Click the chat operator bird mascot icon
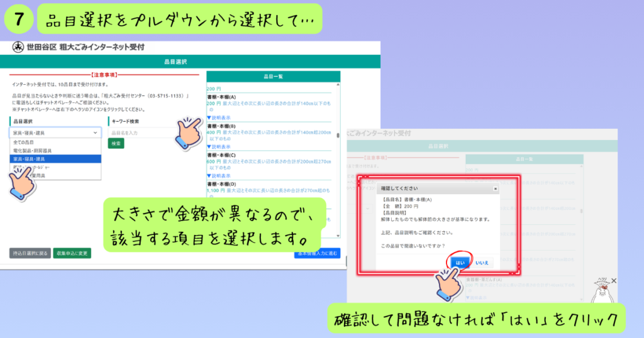Image resolution: width=644 pixels, height=338 pixels. [602, 290]
